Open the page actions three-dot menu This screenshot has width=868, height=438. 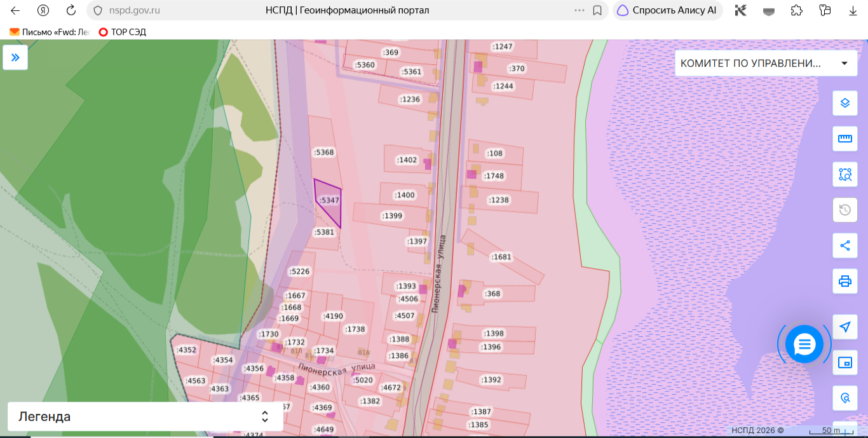coord(580,10)
